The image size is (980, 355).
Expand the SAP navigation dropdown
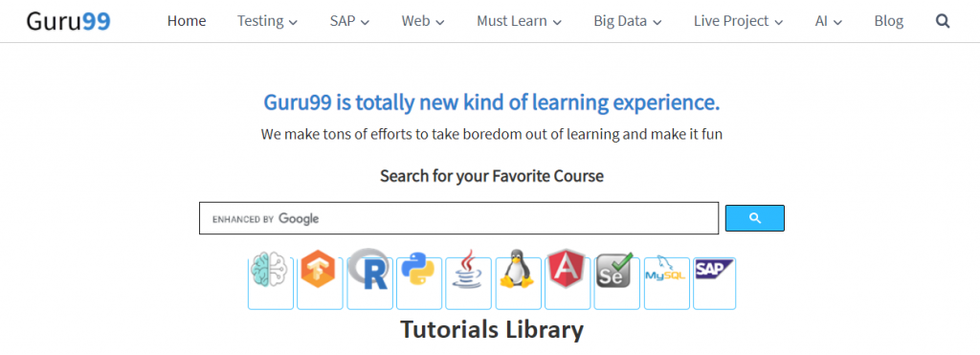349,21
